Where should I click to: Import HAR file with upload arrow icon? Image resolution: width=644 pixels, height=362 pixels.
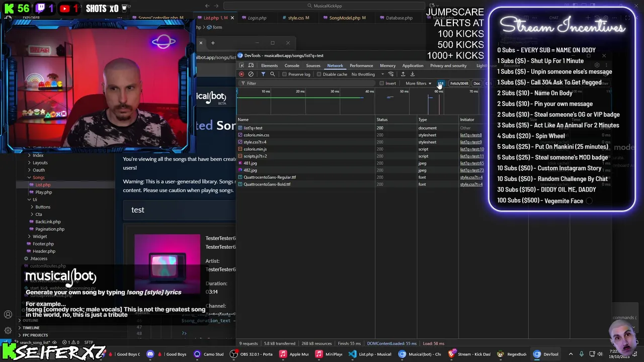coord(403,74)
